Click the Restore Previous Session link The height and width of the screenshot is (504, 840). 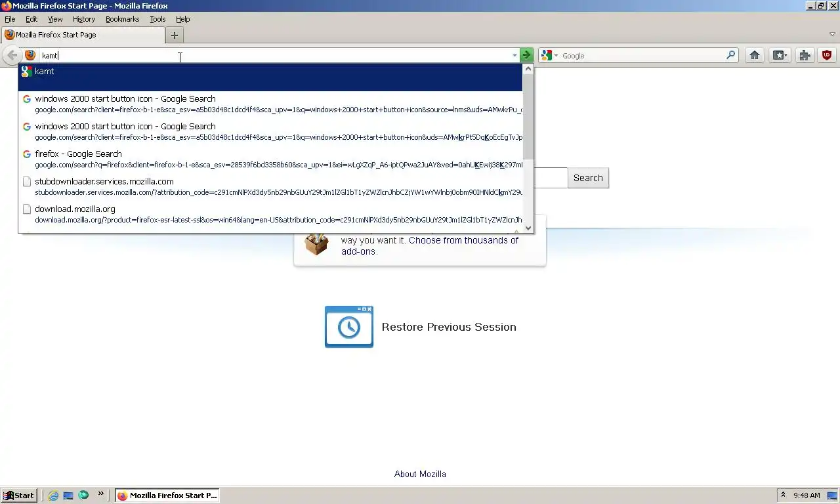tap(449, 327)
